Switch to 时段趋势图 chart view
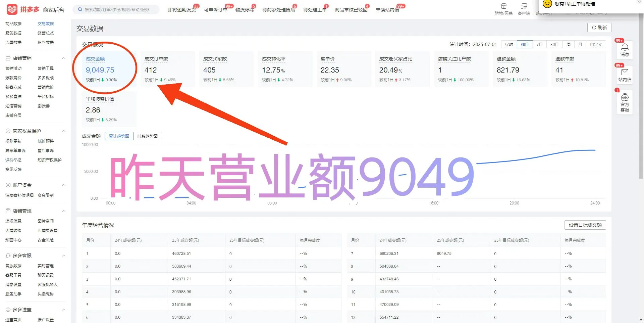This screenshot has width=644, height=323. [x=148, y=136]
